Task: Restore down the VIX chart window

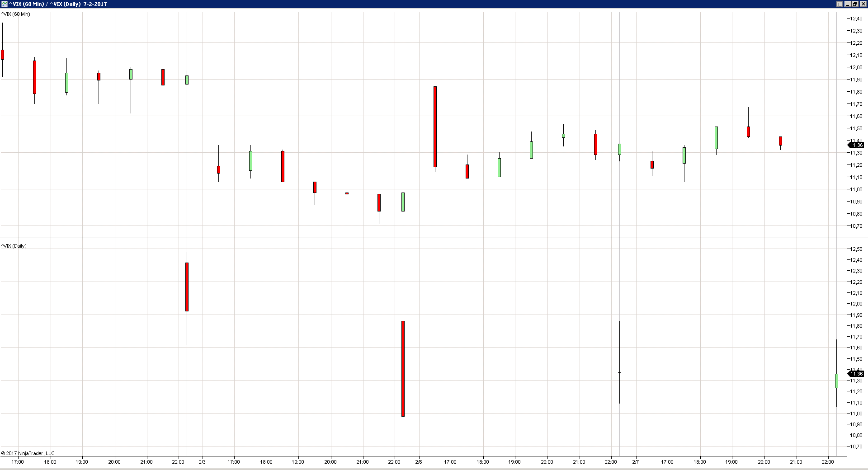Action: tap(855, 4)
